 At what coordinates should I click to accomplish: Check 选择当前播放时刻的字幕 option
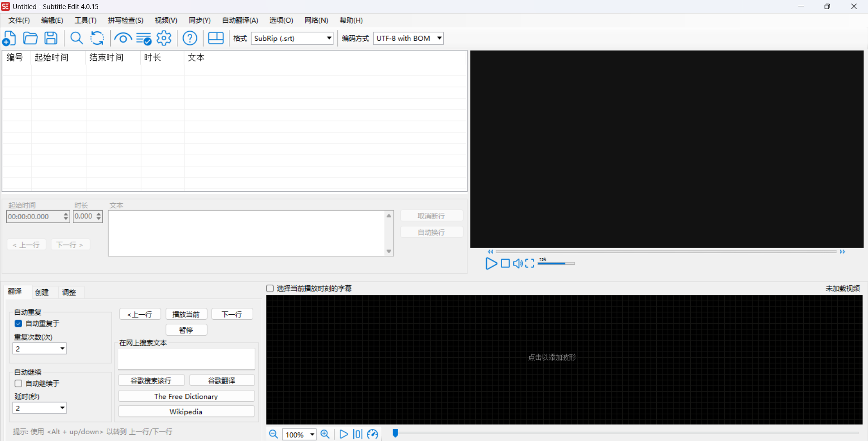[270, 288]
